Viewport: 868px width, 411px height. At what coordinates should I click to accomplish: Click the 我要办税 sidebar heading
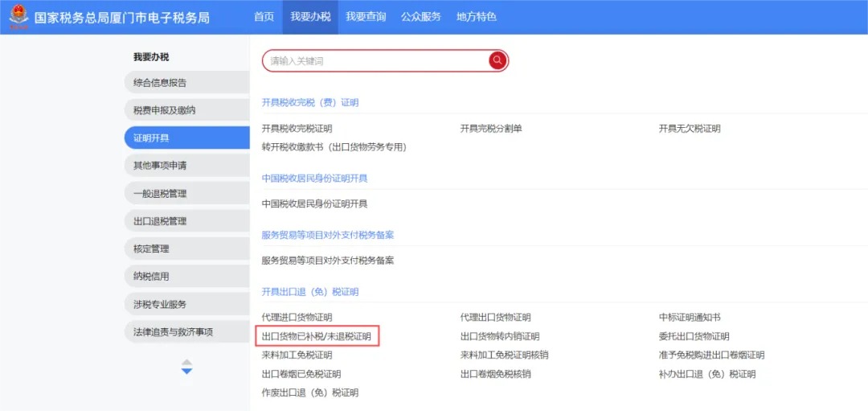(x=151, y=57)
